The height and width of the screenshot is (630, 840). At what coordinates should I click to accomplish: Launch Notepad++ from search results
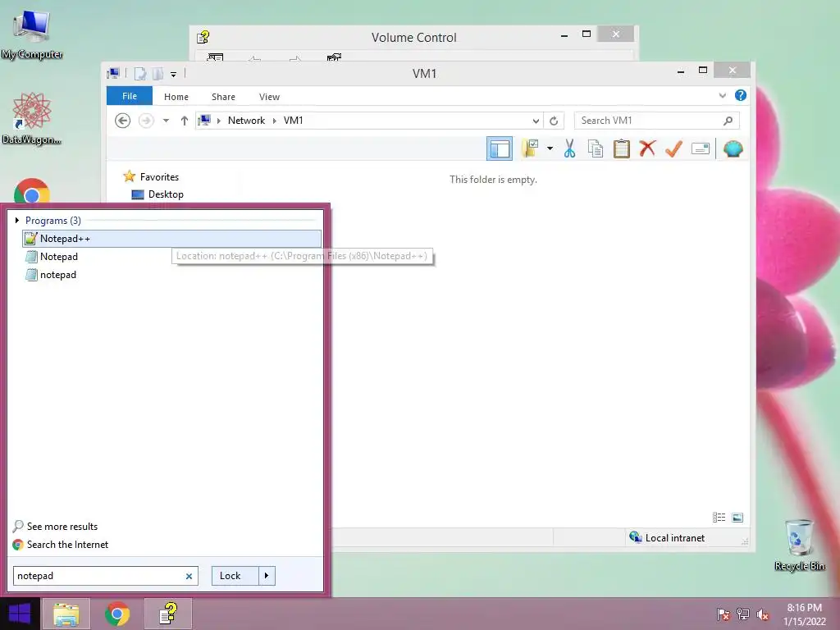pyautogui.click(x=172, y=239)
